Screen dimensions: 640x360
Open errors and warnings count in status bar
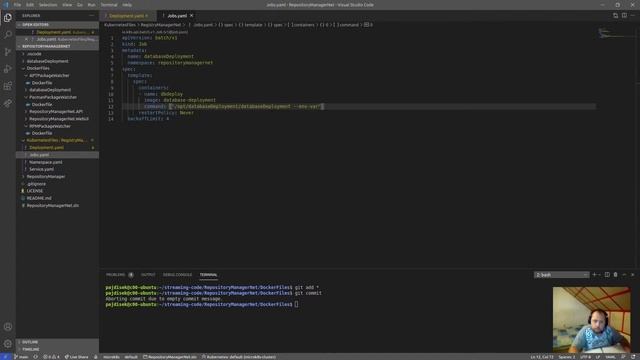(51, 357)
